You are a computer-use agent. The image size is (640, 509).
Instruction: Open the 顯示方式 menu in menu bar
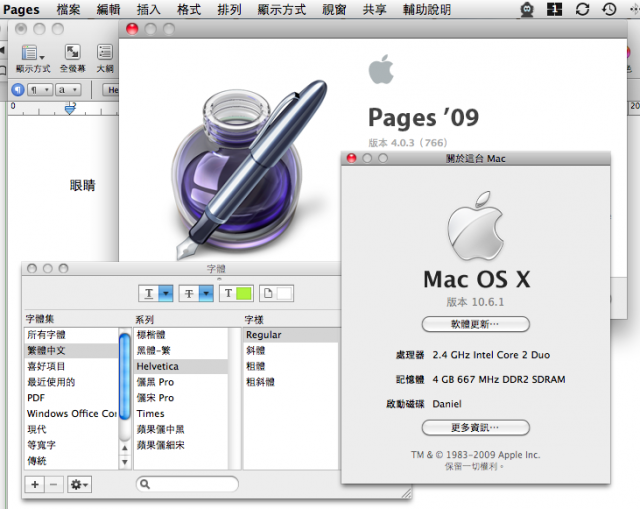(282, 9)
